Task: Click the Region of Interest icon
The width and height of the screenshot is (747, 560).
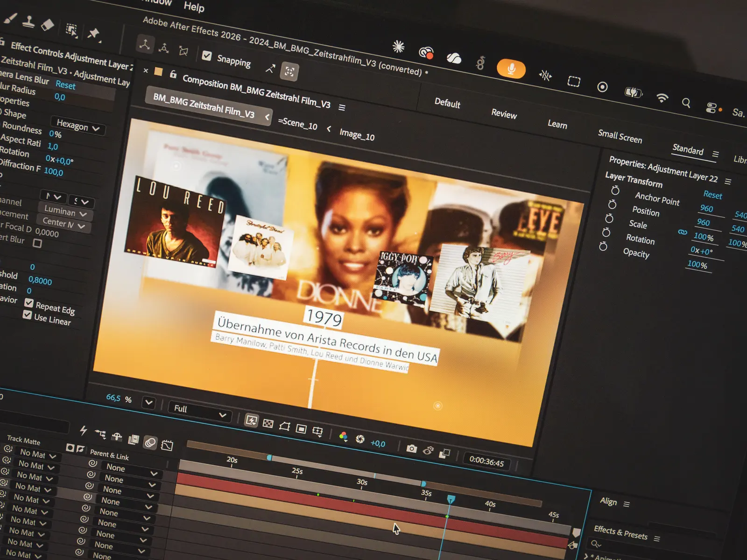Action: click(x=301, y=429)
